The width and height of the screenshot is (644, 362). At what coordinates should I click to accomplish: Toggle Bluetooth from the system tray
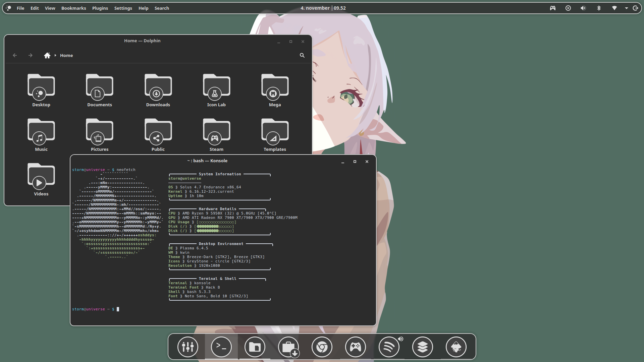point(599,8)
